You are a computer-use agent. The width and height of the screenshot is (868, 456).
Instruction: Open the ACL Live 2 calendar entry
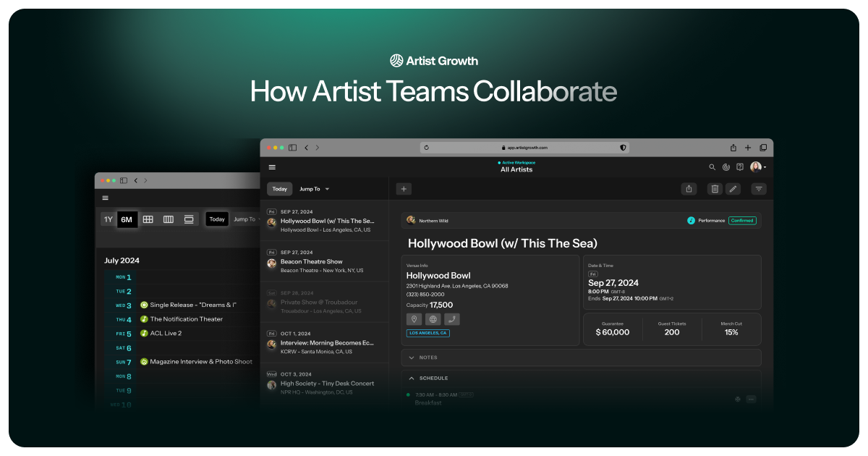click(x=161, y=333)
